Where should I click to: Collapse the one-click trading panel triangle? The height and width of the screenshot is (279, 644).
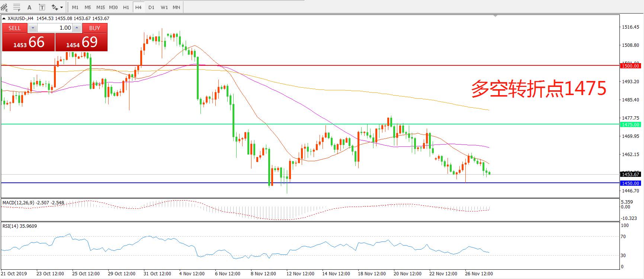click(x=4, y=18)
